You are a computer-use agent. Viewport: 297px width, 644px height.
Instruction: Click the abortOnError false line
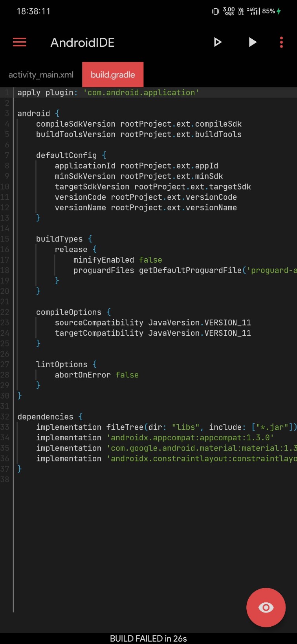tap(97, 375)
